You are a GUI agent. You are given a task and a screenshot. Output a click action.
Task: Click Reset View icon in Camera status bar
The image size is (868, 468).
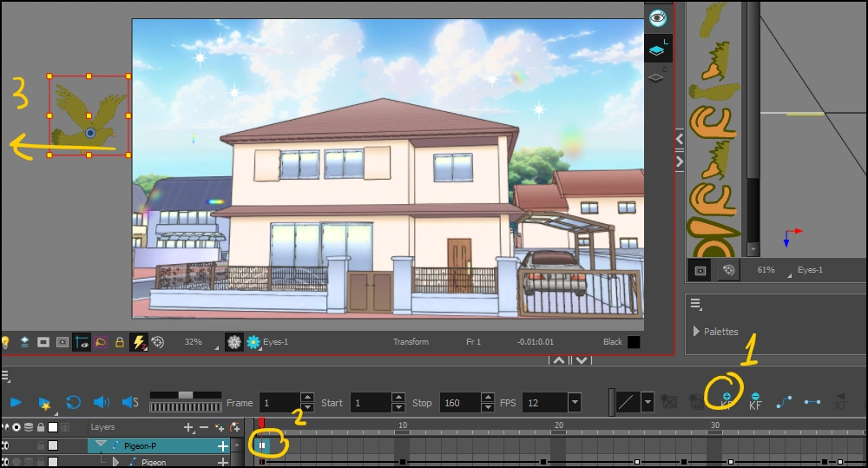click(x=158, y=342)
